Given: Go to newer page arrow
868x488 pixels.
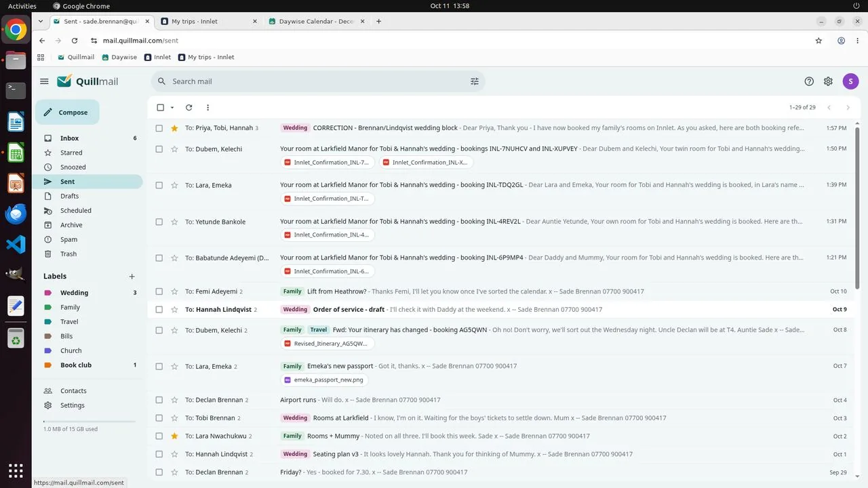Looking at the screenshot, I should pos(829,108).
